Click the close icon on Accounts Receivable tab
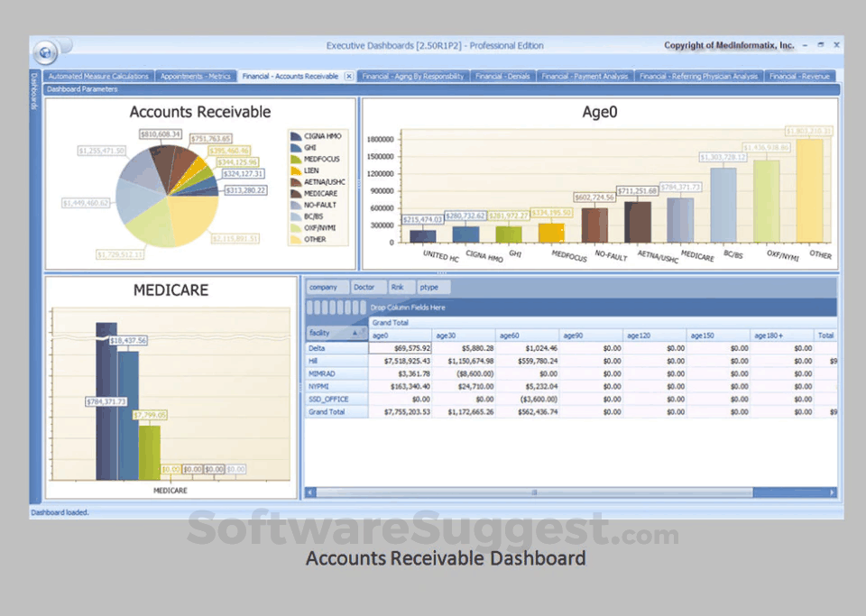 pos(349,76)
